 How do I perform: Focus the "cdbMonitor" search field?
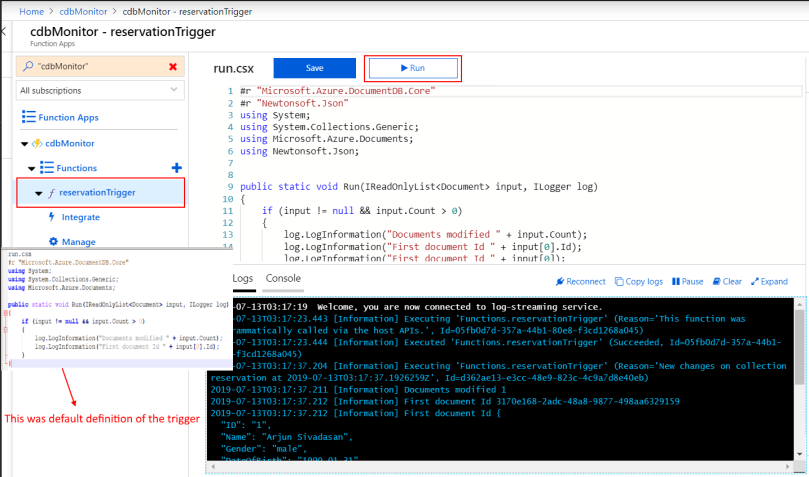(100, 67)
